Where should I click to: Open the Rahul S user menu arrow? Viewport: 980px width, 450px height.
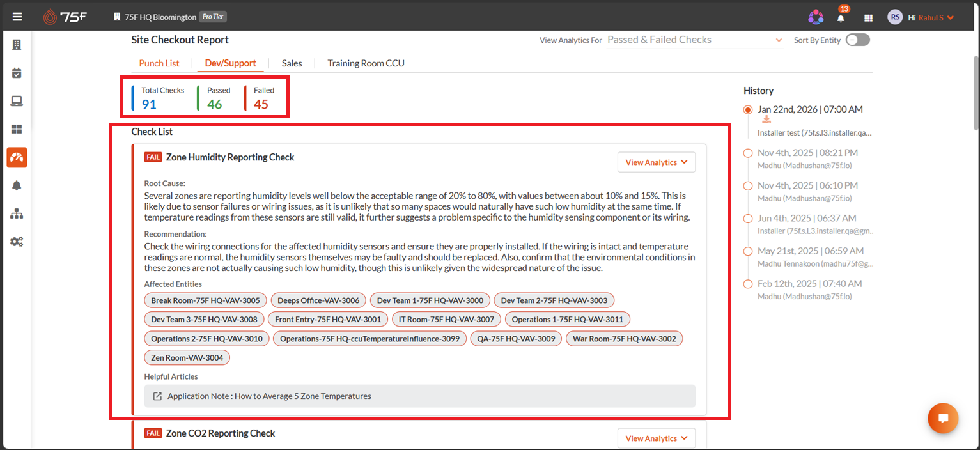tap(951, 18)
